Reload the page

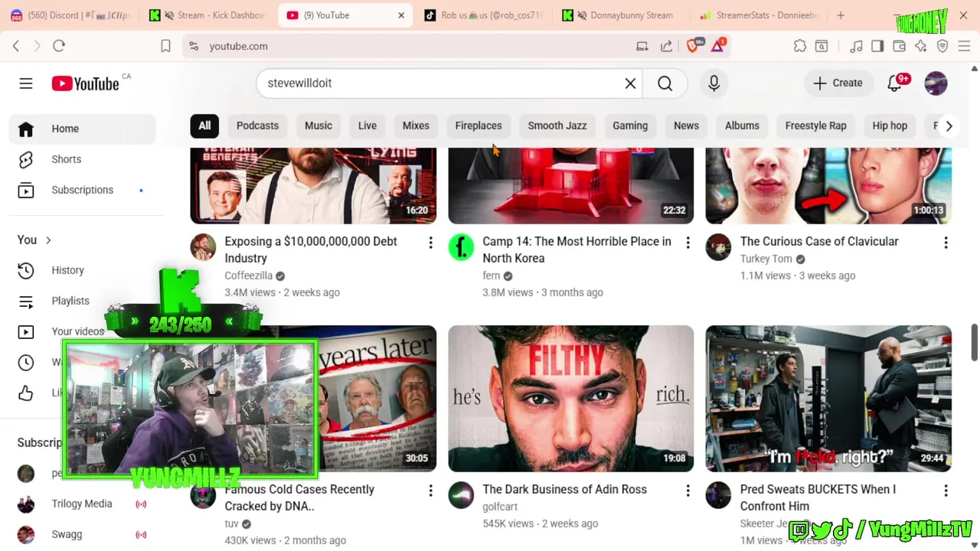point(59,46)
